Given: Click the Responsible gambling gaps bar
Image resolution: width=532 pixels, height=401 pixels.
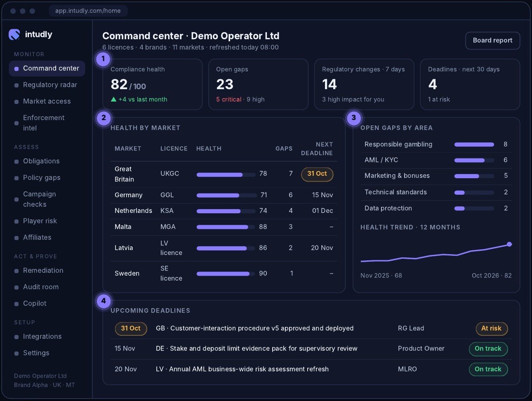Looking at the screenshot, I should click(474, 144).
